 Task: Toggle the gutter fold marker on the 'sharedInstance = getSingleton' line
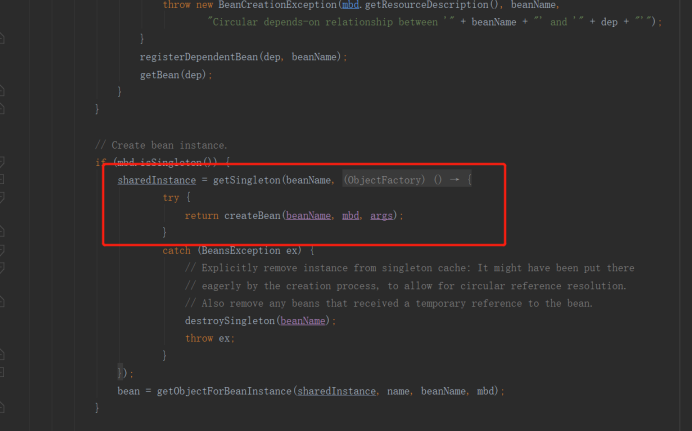point(2,179)
